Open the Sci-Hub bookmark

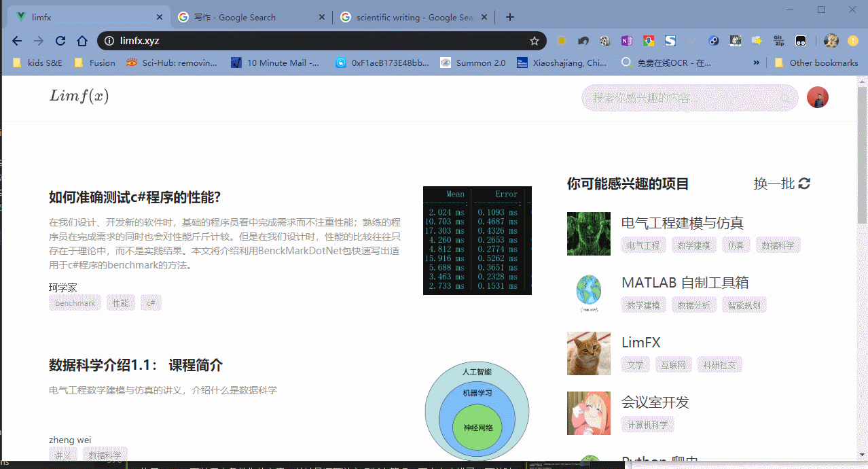(x=172, y=63)
